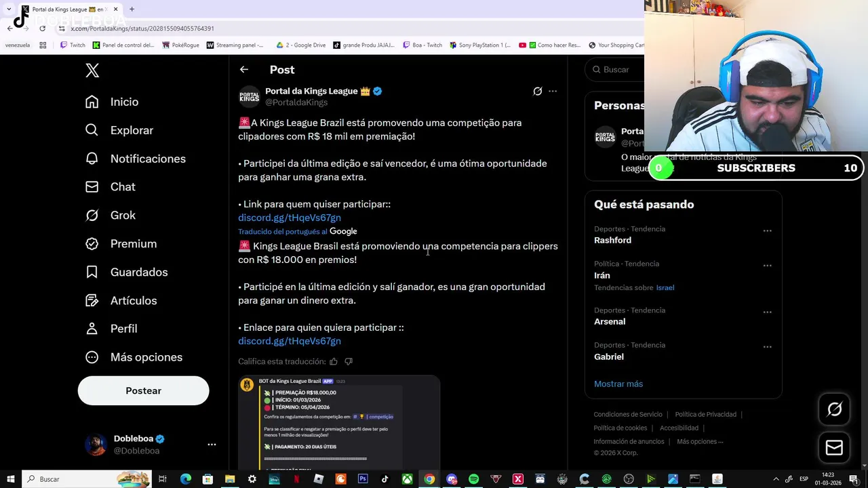Open Spotify from the taskbar
The width and height of the screenshot is (868, 488).
point(473,479)
